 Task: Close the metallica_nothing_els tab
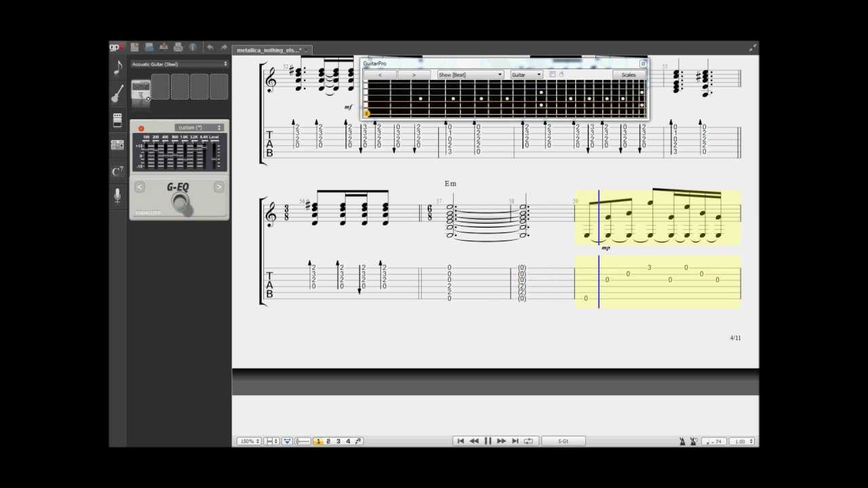pos(306,50)
